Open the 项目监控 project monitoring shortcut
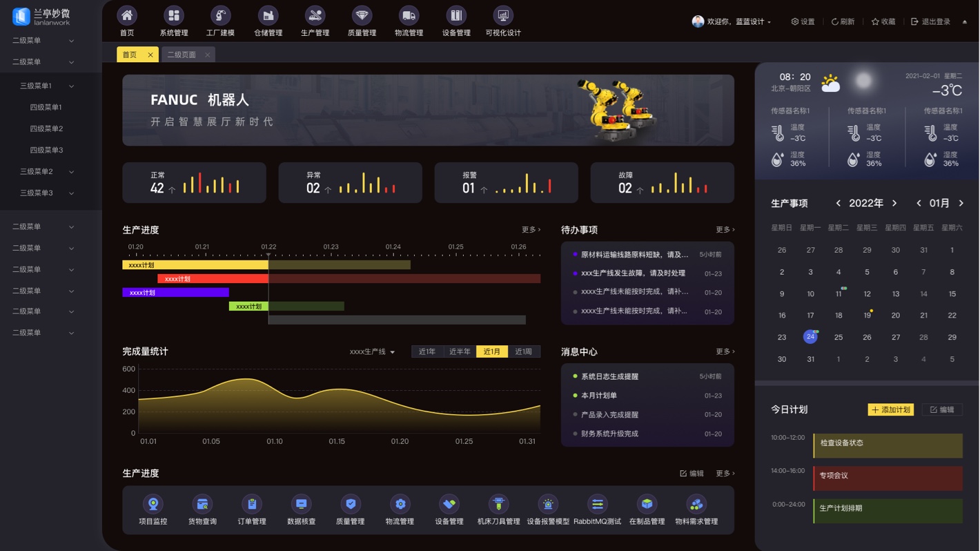This screenshot has height=551, width=980. [153, 505]
